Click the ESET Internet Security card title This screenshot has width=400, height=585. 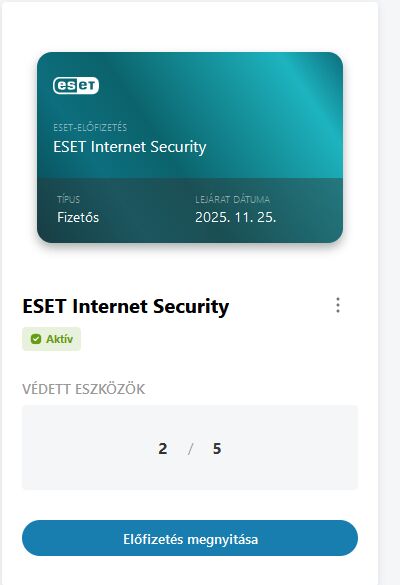(x=129, y=147)
